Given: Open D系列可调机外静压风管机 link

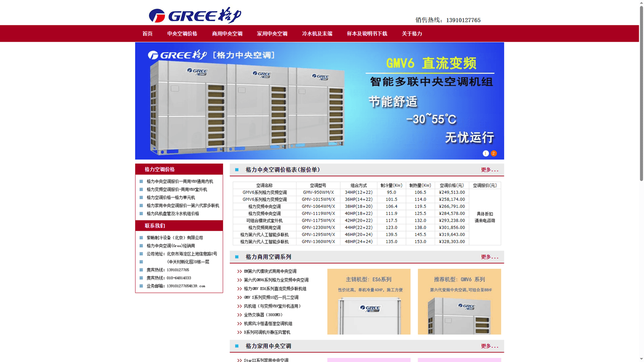Looking at the screenshot, I should [267, 332].
